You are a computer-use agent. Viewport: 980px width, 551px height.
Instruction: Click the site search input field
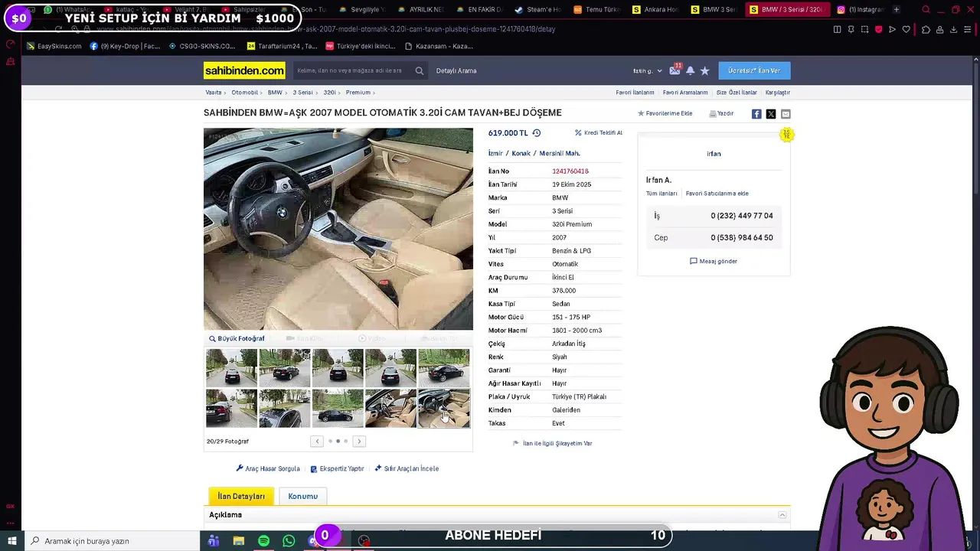click(353, 70)
